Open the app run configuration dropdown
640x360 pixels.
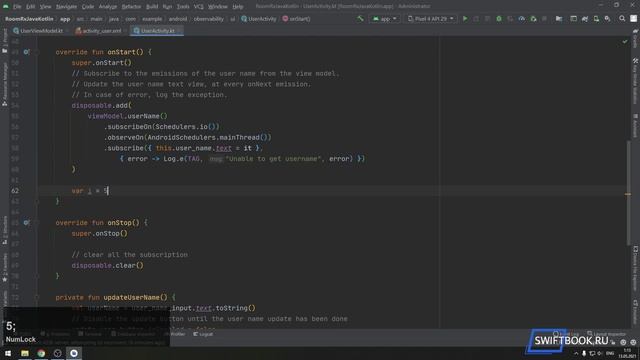(384, 19)
